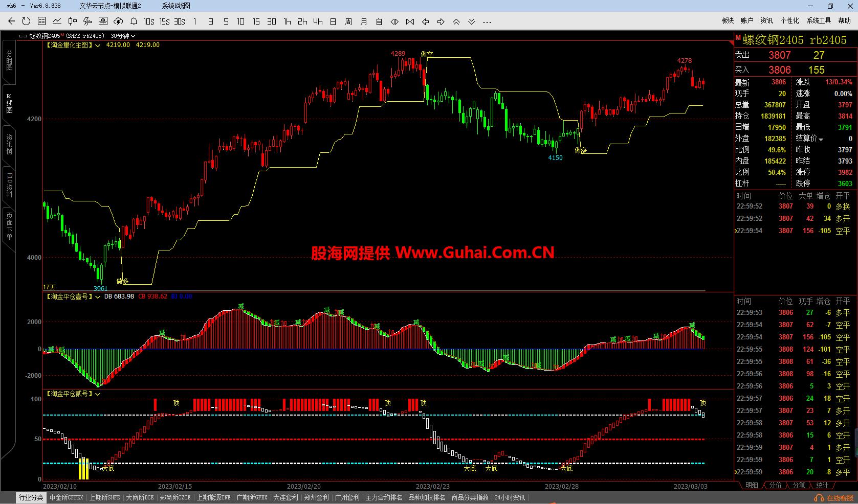Click the cloud download icon in the toolbar
This screenshot has height=504, width=858.
(117, 21)
